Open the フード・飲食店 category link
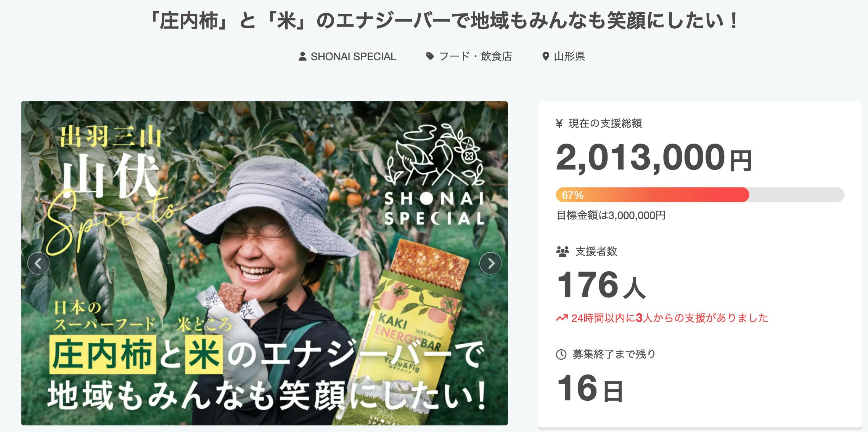868x432 pixels. coord(475,57)
